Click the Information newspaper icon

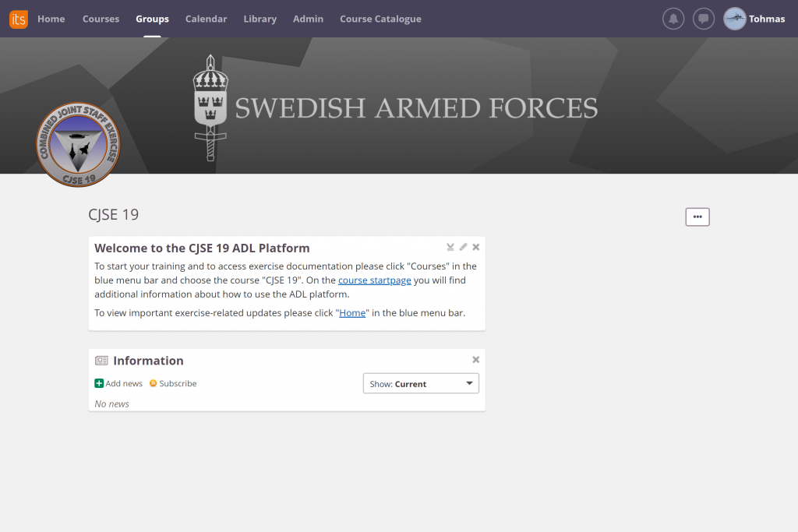coord(101,361)
